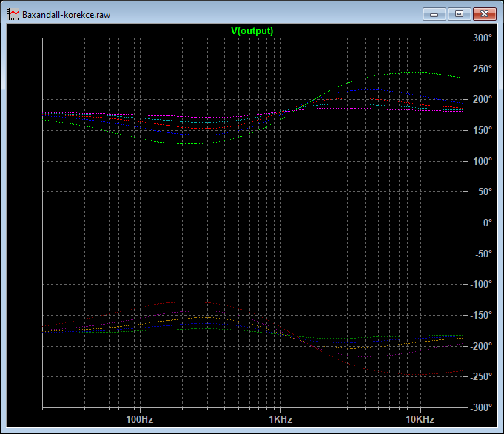Click the -250° phase axis label
Image resolution: width=504 pixels, height=434 pixels.
(x=481, y=376)
